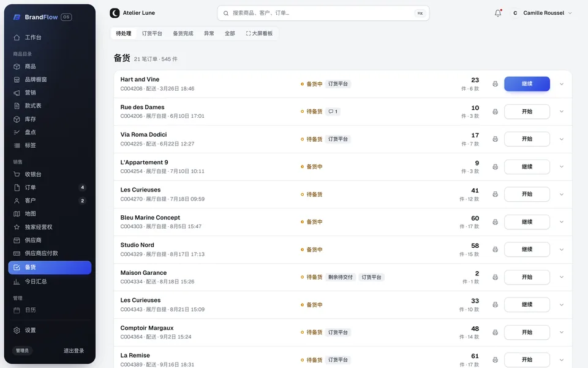588x368 pixels.
Task: Print the L'Appartement 9 order
Action: click(x=495, y=167)
